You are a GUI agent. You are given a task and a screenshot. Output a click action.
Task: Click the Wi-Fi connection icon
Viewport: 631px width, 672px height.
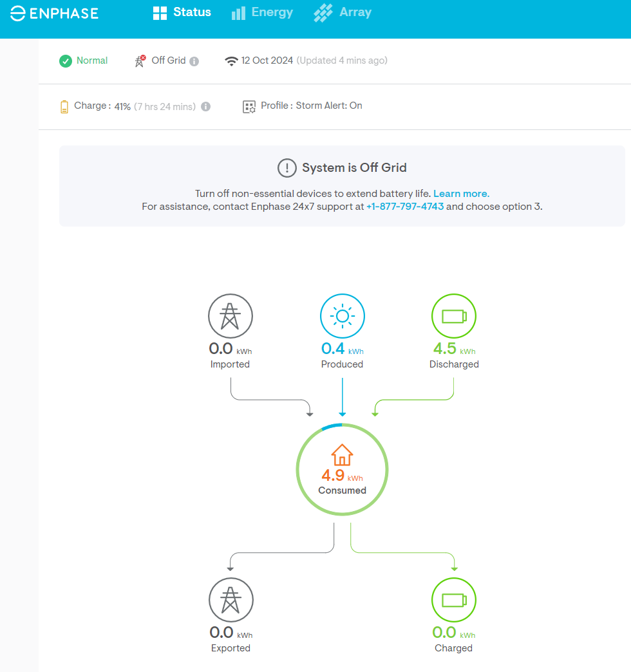click(x=231, y=61)
